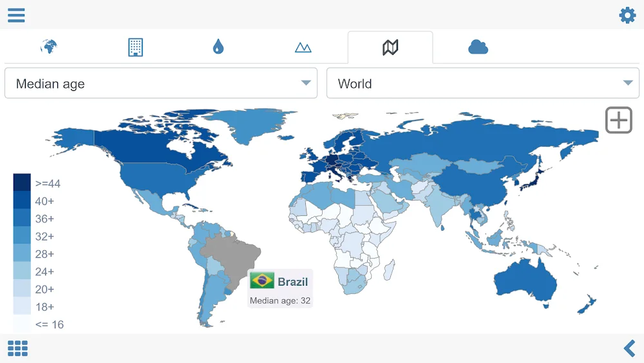This screenshot has height=363, width=644.
Task: Select the building tab icon
Action: (135, 47)
